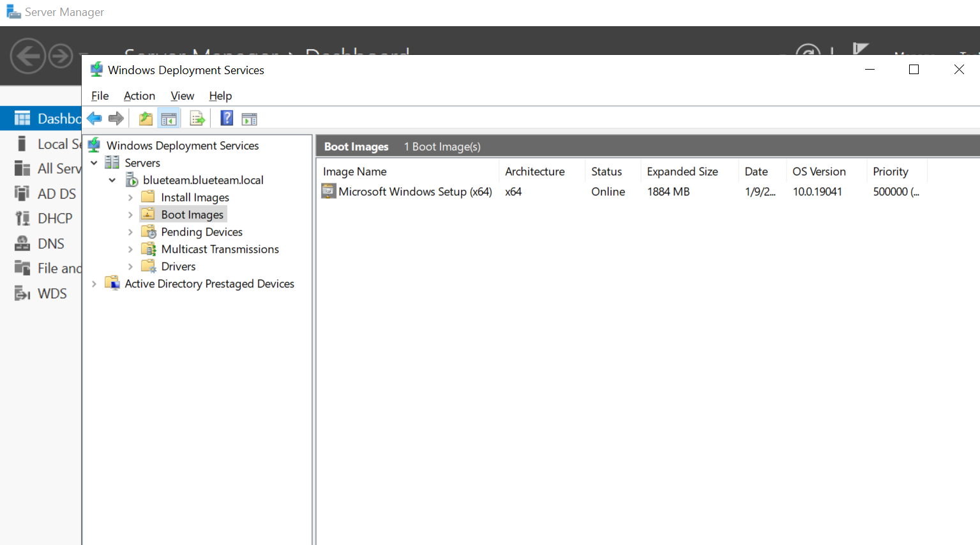Screen dimensions: 980x545
Task: Click the Pending Devices folder icon
Action: pos(149,231)
